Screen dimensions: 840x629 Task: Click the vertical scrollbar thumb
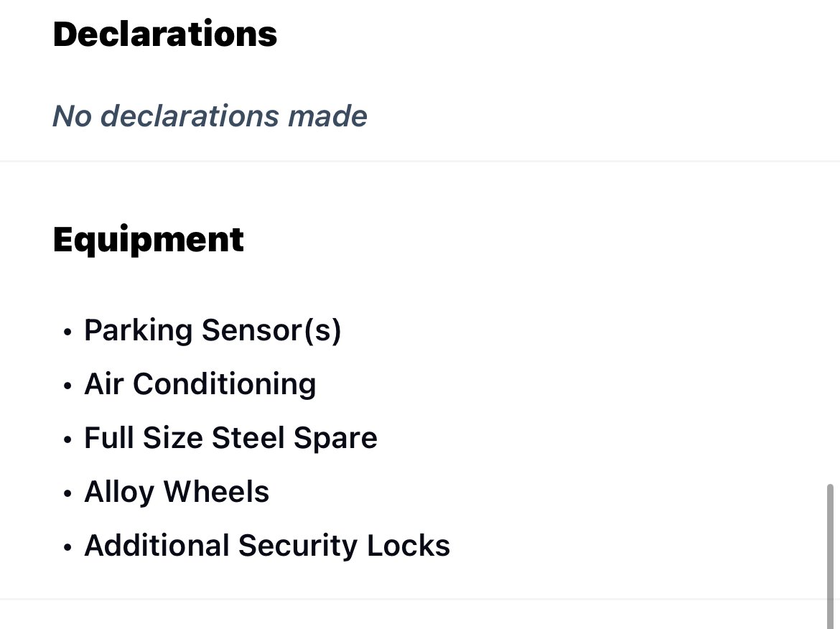coord(830,556)
